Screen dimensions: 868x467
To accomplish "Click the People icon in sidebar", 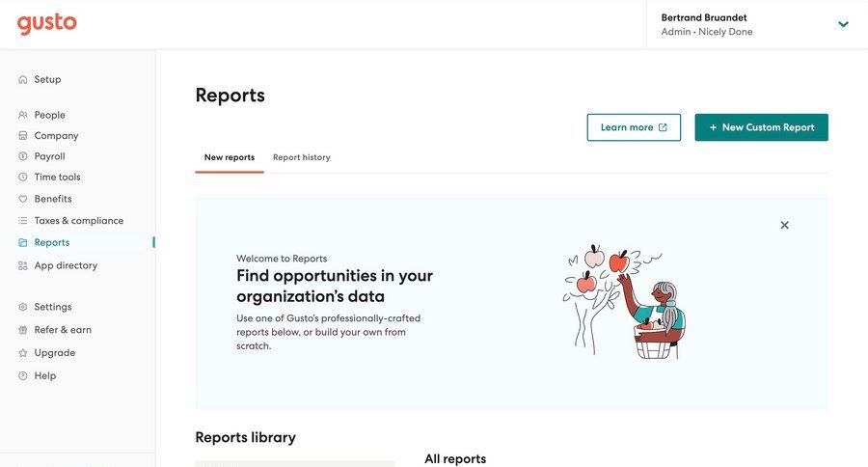I will [x=23, y=115].
